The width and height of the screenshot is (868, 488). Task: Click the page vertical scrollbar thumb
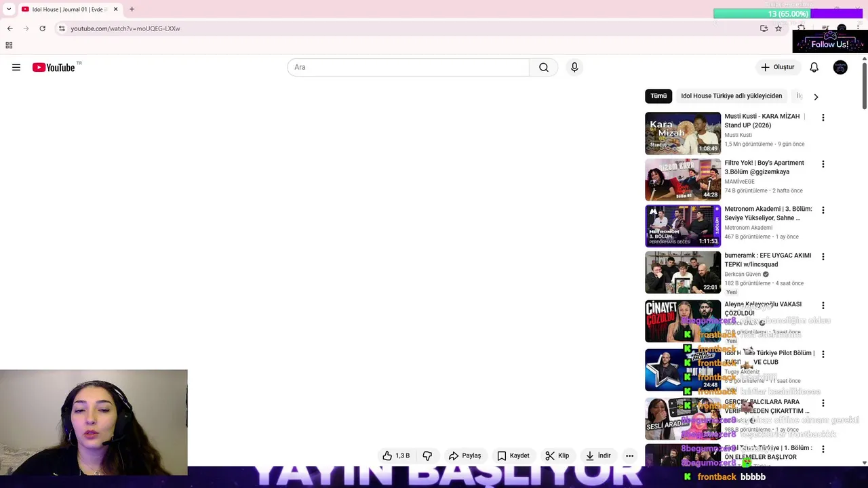865,86
